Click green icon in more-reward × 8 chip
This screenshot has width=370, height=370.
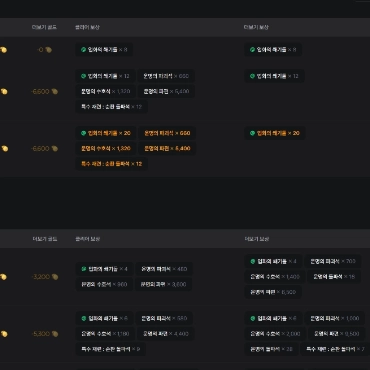(253, 50)
